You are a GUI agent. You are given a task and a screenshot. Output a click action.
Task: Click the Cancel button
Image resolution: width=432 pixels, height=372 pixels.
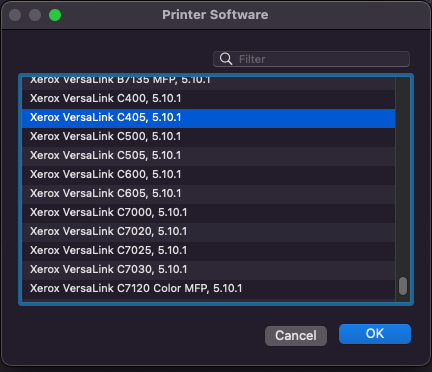point(296,336)
